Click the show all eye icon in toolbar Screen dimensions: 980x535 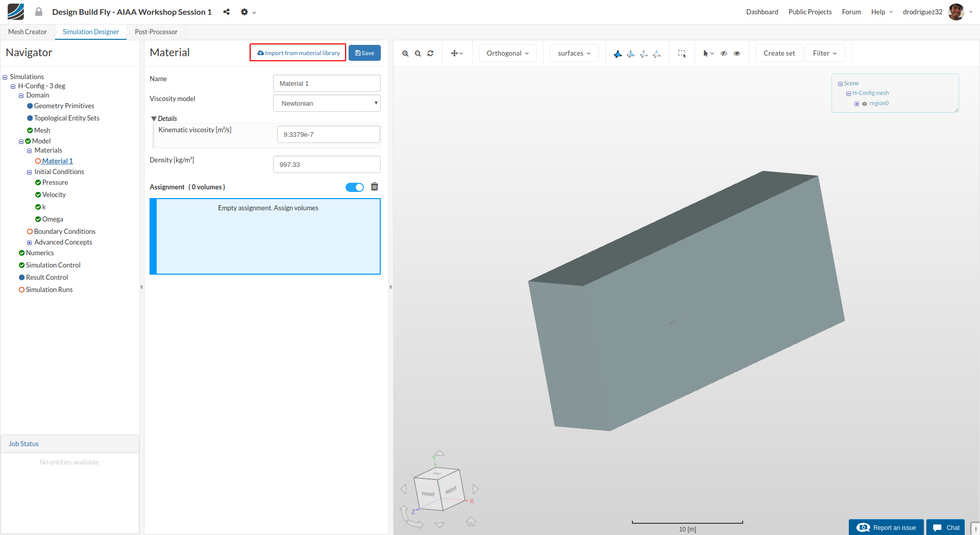pyautogui.click(x=737, y=54)
